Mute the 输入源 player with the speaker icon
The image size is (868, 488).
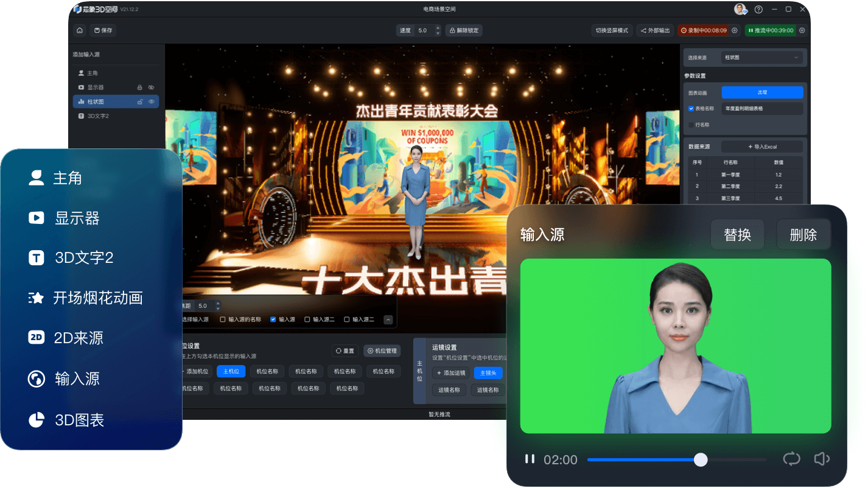tap(822, 459)
